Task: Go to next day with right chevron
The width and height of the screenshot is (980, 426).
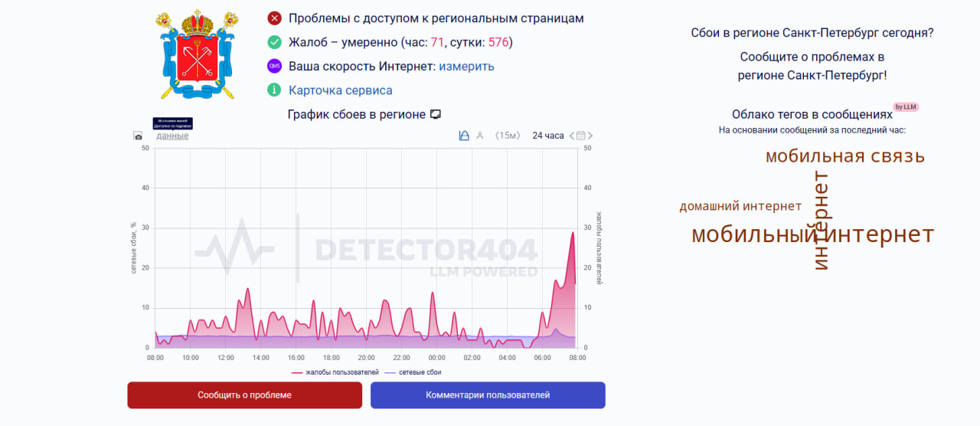Action: 590,136
